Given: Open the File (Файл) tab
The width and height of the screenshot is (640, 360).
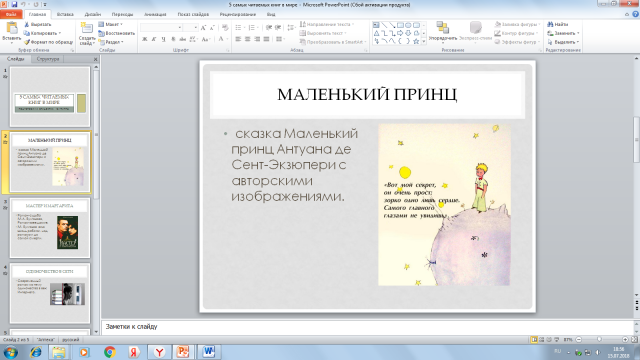Looking at the screenshot, I should coord(11,14).
